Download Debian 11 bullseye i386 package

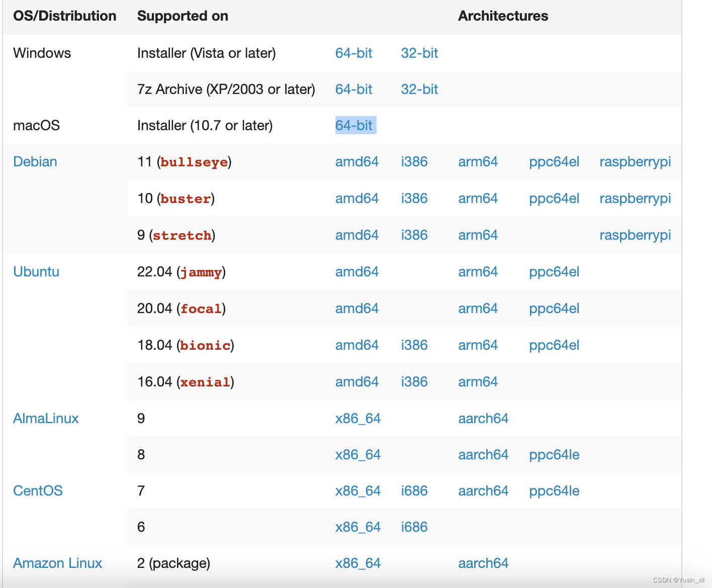click(x=414, y=162)
